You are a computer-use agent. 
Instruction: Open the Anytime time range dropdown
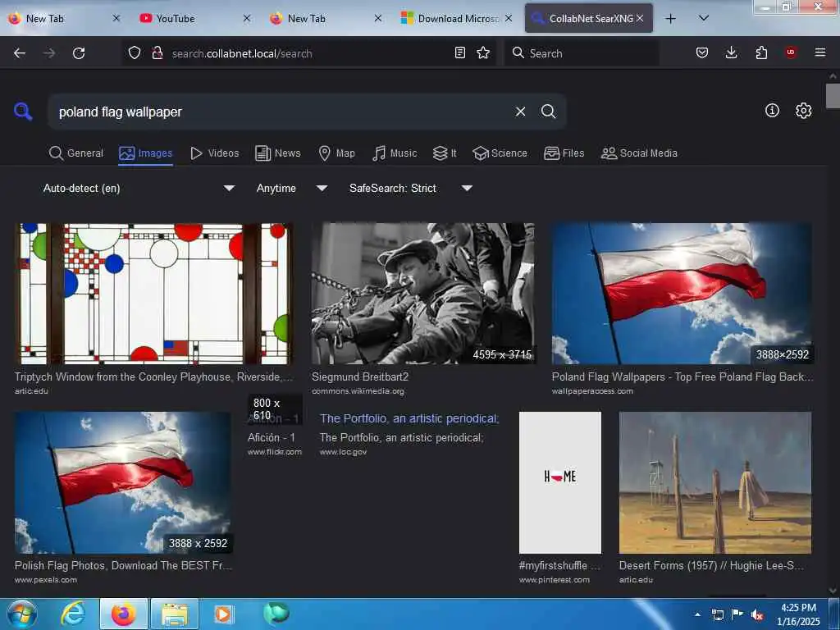coord(291,188)
